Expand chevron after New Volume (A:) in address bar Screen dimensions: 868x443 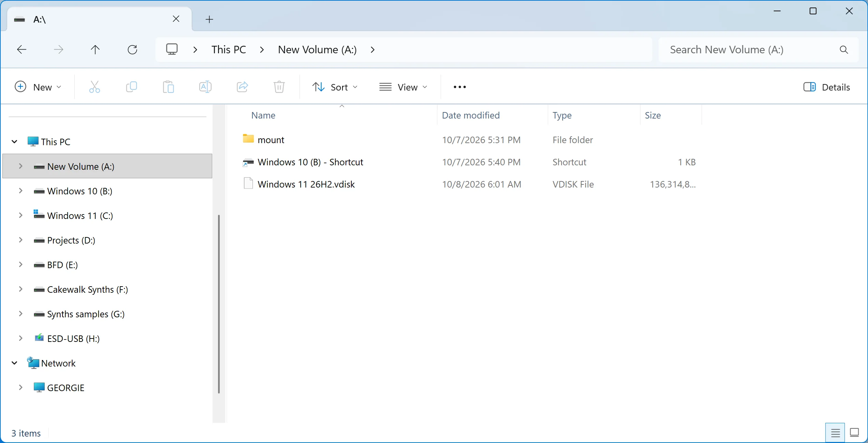(372, 50)
